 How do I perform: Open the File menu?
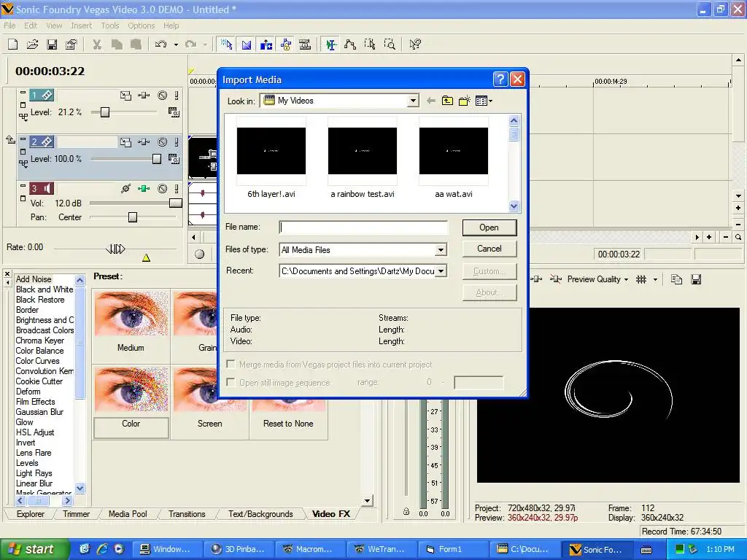[x=9, y=26]
